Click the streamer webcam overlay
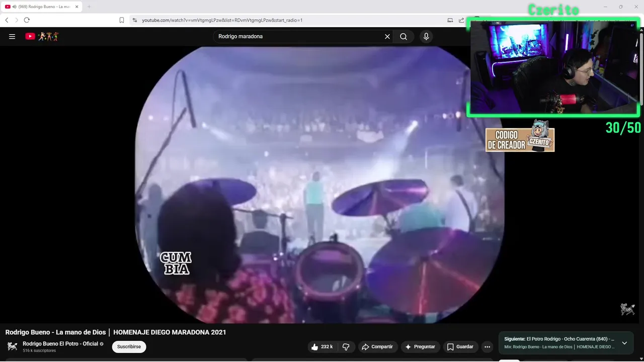This screenshot has width=644, height=362. [x=553, y=67]
